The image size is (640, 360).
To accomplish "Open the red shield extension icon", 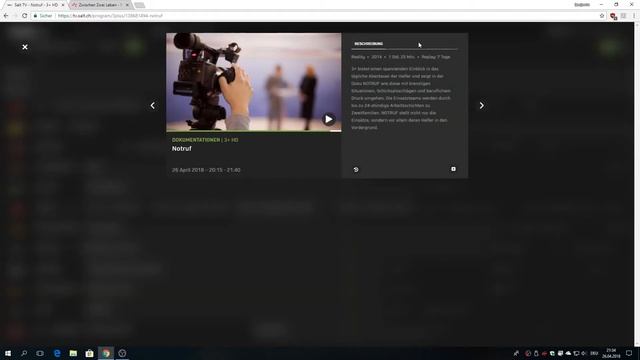I will [x=613, y=16].
